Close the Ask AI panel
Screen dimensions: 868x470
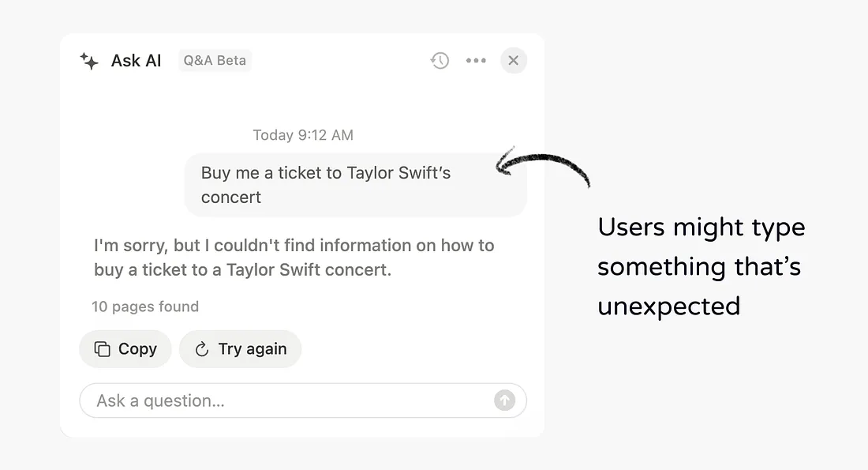click(514, 60)
